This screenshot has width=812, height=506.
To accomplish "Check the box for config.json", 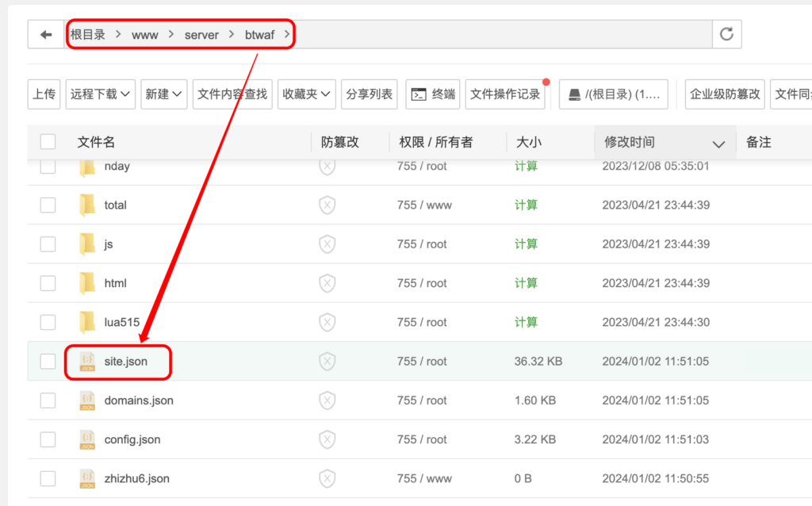I will (x=48, y=439).
